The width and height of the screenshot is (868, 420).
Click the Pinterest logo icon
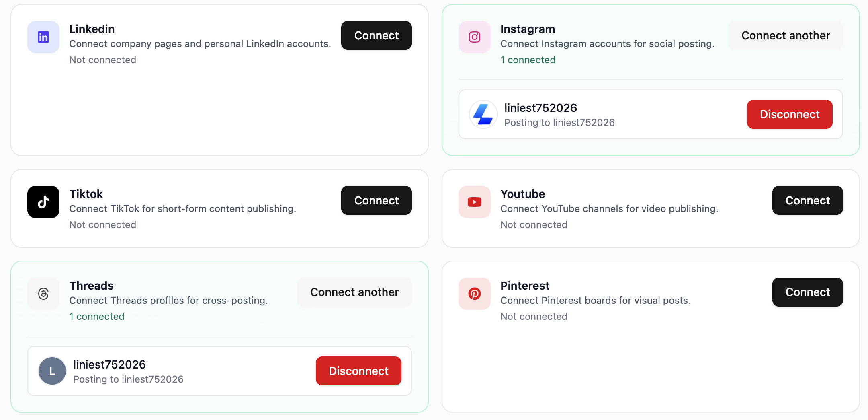[x=474, y=294]
